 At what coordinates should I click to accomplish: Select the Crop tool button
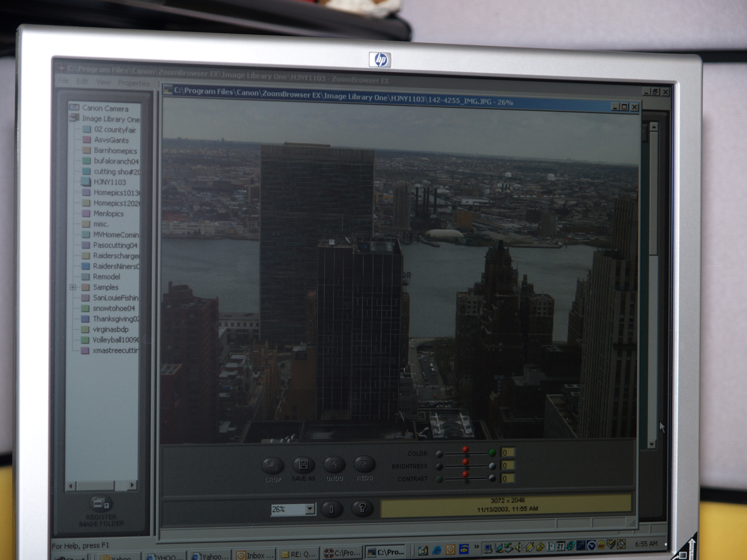point(272,465)
